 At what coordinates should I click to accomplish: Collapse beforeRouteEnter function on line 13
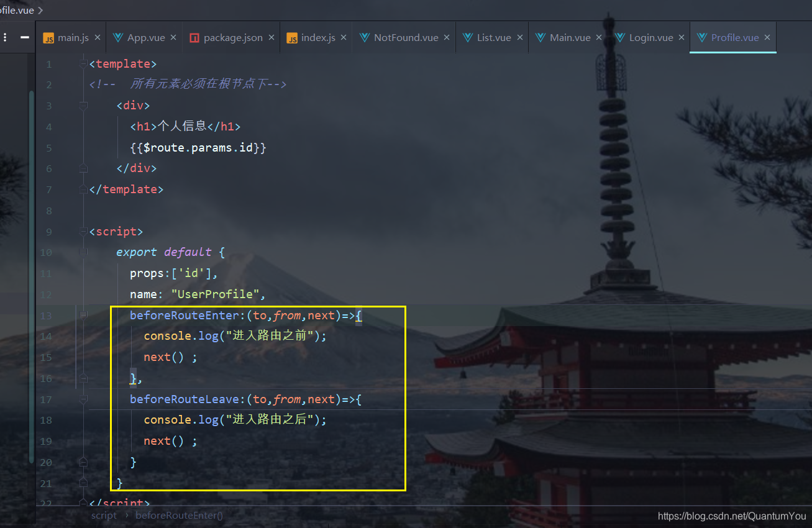pos(83,316)
